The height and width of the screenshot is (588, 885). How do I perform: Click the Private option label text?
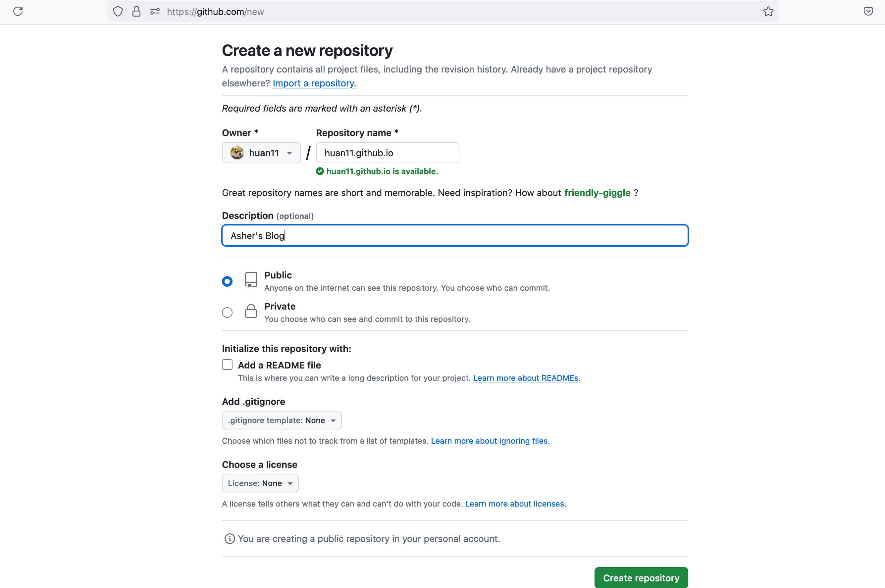pyautogui.click(x=280, y=306)
